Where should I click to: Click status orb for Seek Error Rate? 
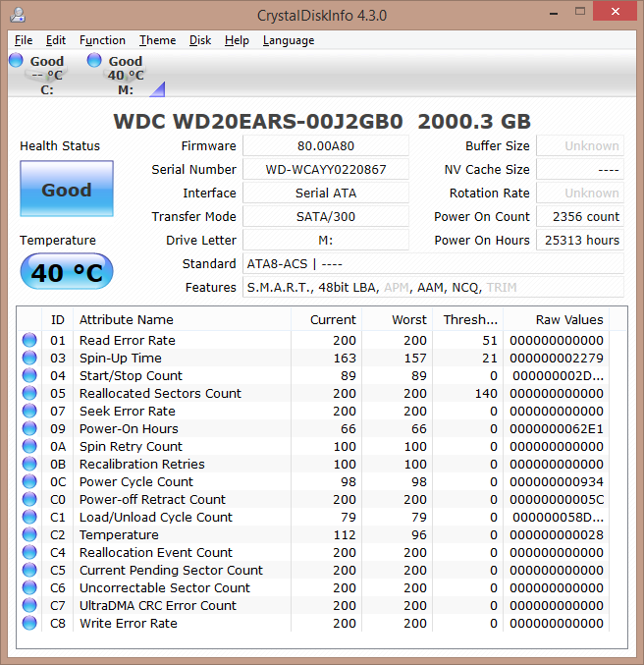pos(29,411)
